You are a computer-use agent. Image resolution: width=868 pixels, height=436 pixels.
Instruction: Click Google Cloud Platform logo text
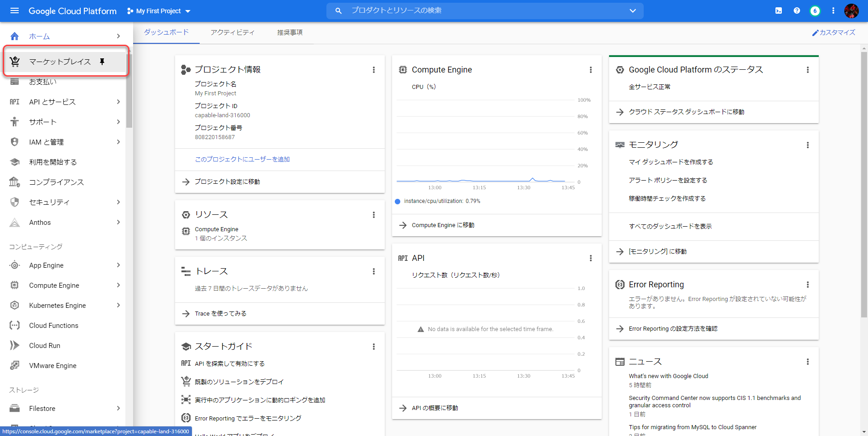click(72, 11)
